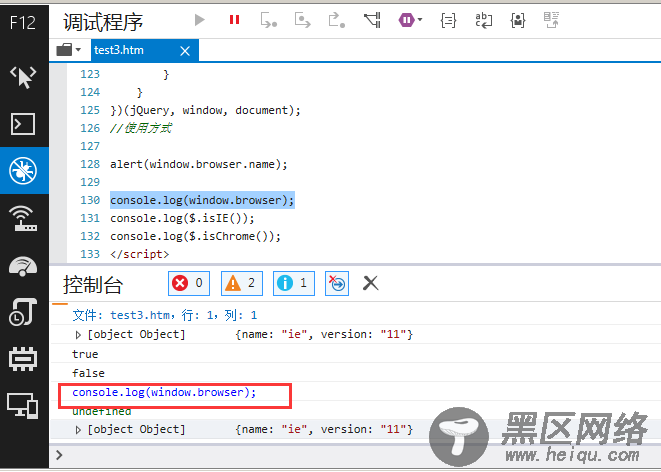Viewport: 661px width, 472px height.
Task: Toggle clear on navigate console icon
Action: point(337,283)
